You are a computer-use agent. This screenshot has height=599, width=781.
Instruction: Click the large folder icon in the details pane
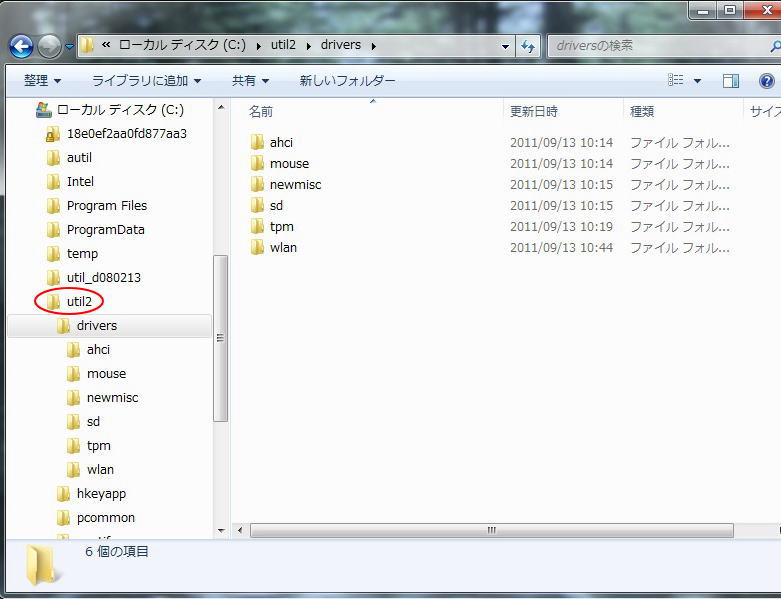coord(42,565)
